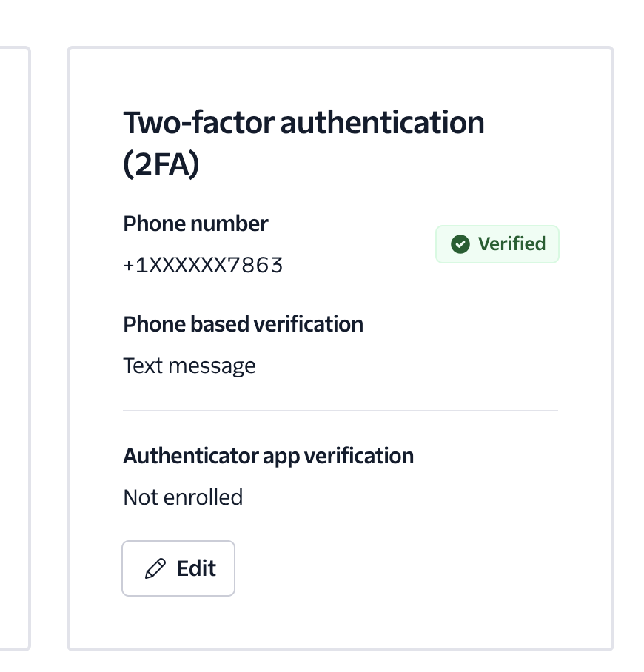Click the Verified status badge

coord(497,244)
